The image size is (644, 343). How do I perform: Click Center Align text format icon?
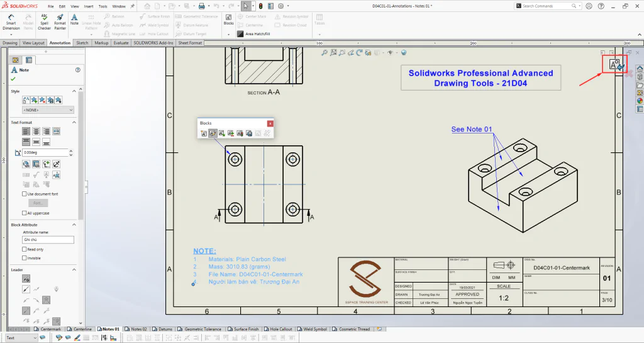pyautogui.click(x=36, y=132)
